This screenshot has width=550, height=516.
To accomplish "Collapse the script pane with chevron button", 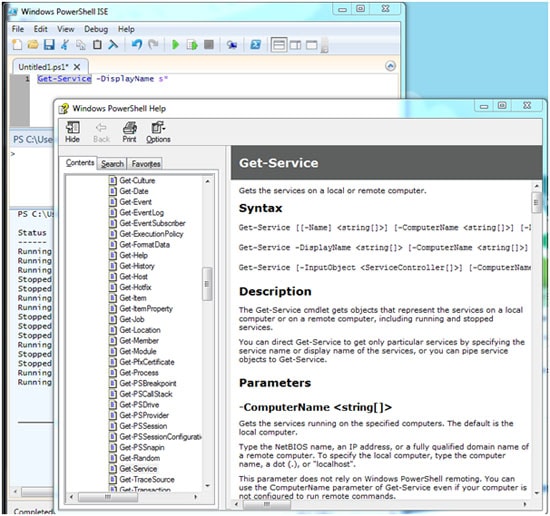I will (x=390, y=66).
